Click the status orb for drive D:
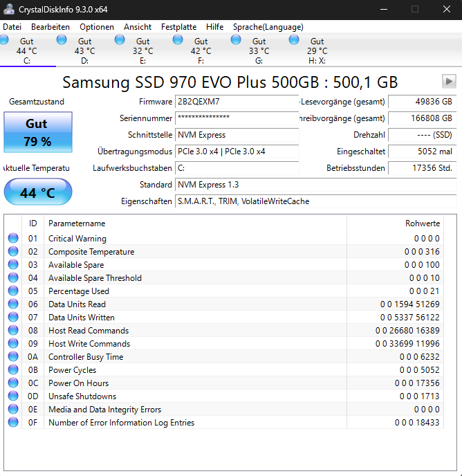 (62, 39)
